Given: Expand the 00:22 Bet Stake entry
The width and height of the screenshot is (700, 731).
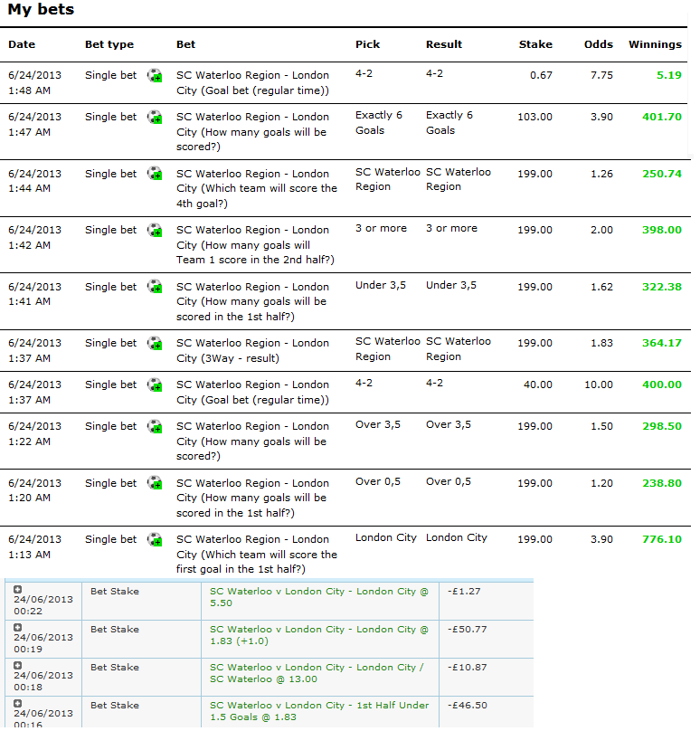Looking at the screenshot, I should tap(18, 590).
